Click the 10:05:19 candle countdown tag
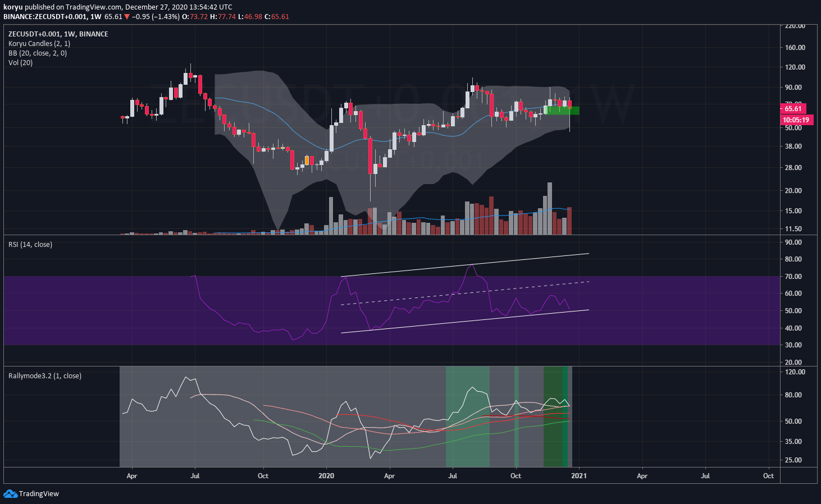The width and height of the screenshot is (821, 504). [x=796, y=120]
